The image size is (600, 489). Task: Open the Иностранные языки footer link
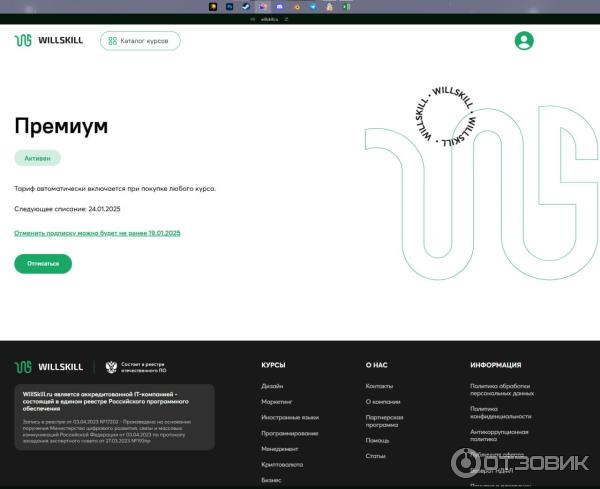(x=290, y=417)
